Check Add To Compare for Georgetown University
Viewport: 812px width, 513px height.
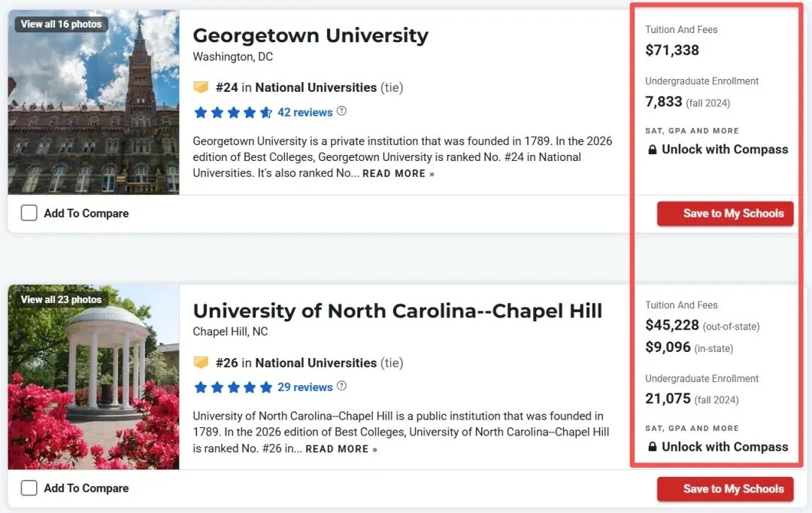click(x=29, y=213)
